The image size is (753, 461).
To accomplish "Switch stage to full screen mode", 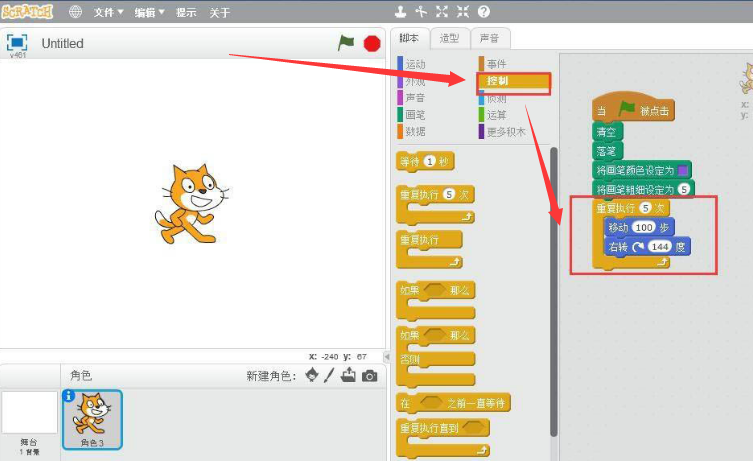I will coord(17,42).
